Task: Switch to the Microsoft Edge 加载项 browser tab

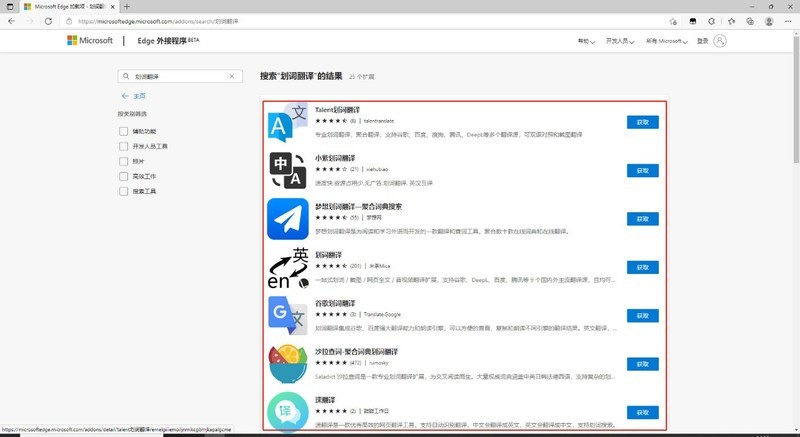Action: pos(69,7)
